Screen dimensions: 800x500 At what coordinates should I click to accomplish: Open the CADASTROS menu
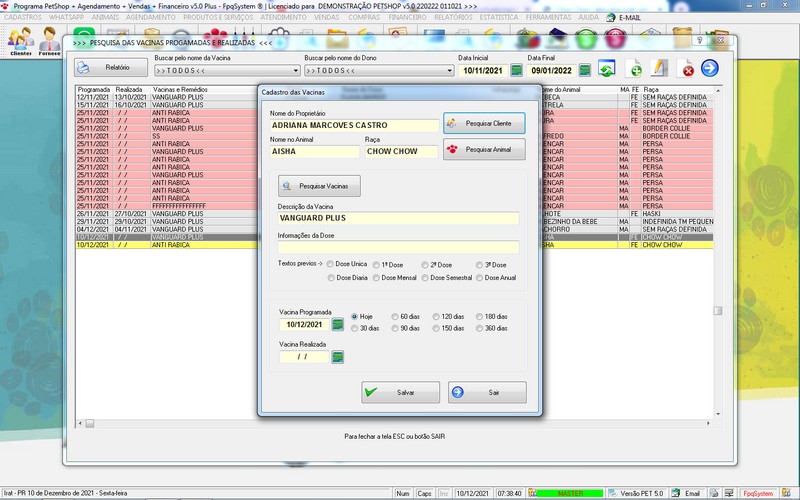click(23, 17)
